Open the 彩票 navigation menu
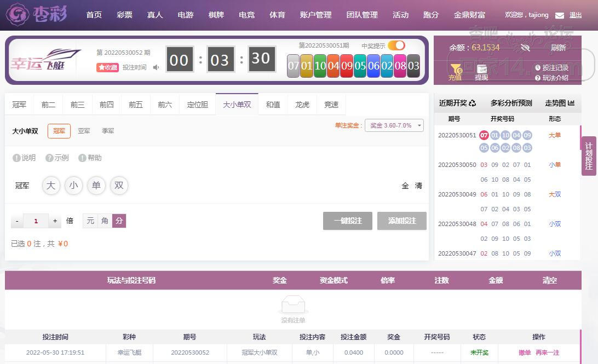 coord(124,15)
